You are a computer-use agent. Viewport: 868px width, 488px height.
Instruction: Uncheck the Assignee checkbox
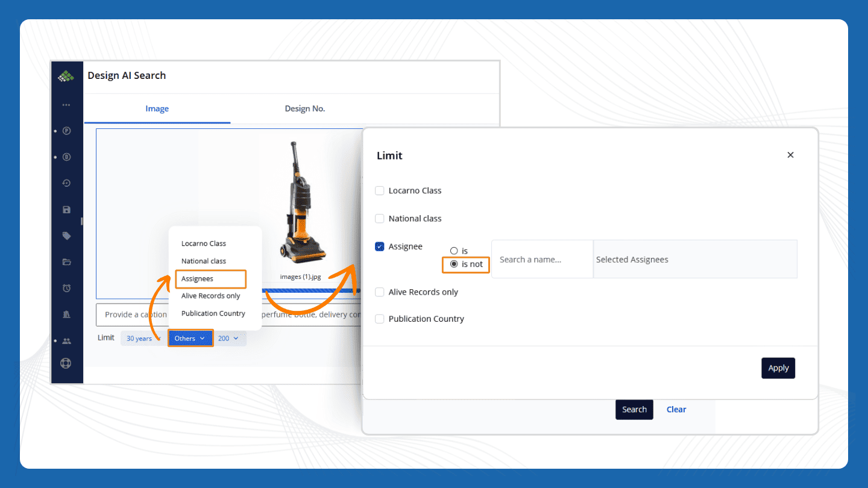(380, 246)
